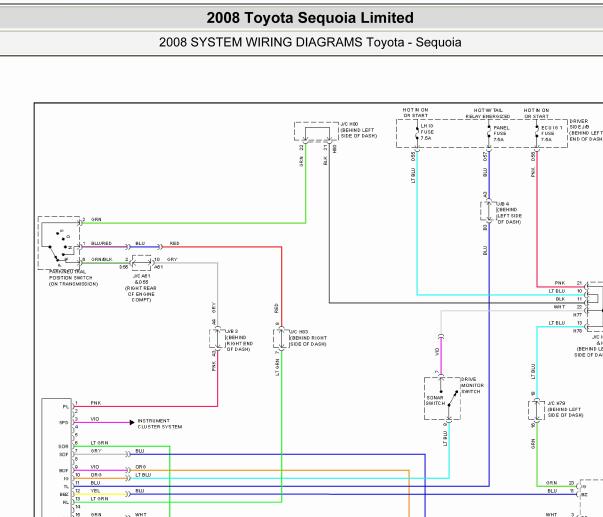603x517 pixels.
Task: Click the LH IG fuse symbol
Action: tap(417, 133)
